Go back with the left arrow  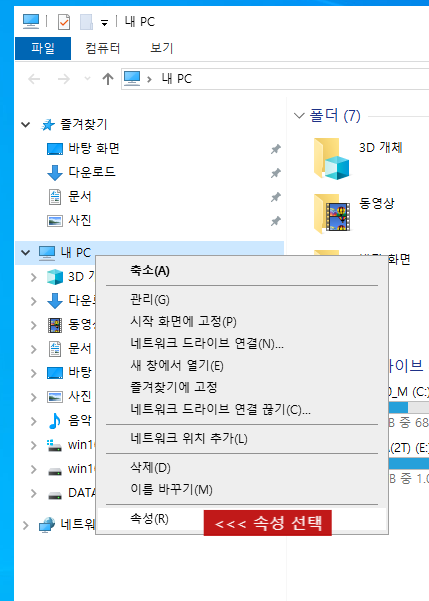(x=34, y=79)
